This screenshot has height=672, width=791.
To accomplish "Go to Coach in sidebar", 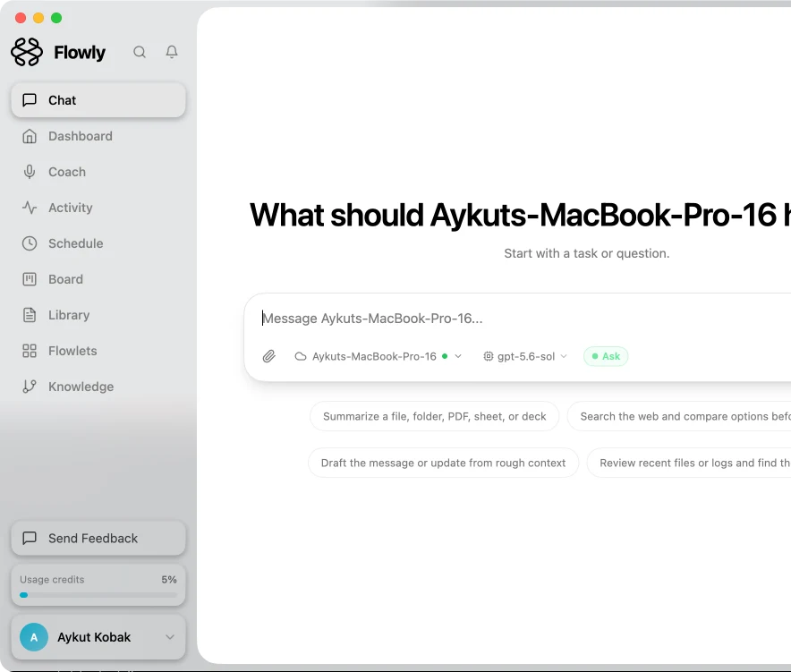I will click(98, 172).
